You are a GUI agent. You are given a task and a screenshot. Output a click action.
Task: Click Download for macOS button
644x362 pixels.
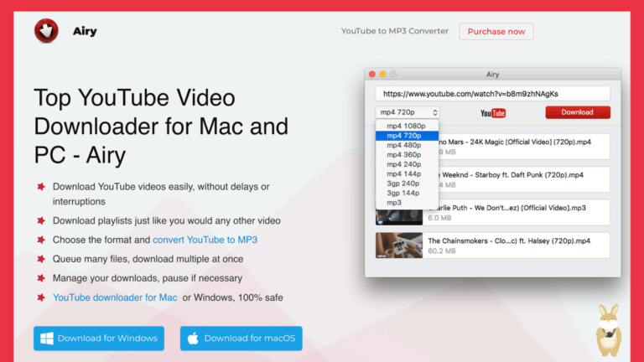click(x=241, y=339)
